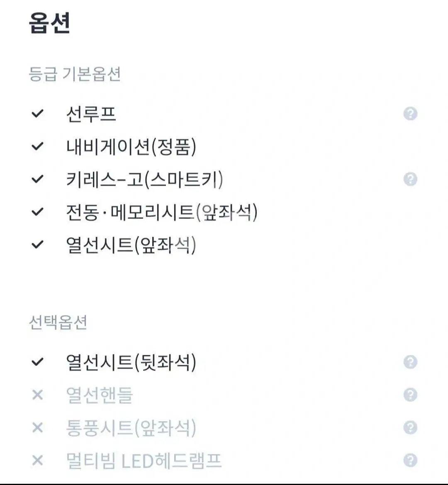
Task: Click the 옵션 page title
Action: point(49,23)
